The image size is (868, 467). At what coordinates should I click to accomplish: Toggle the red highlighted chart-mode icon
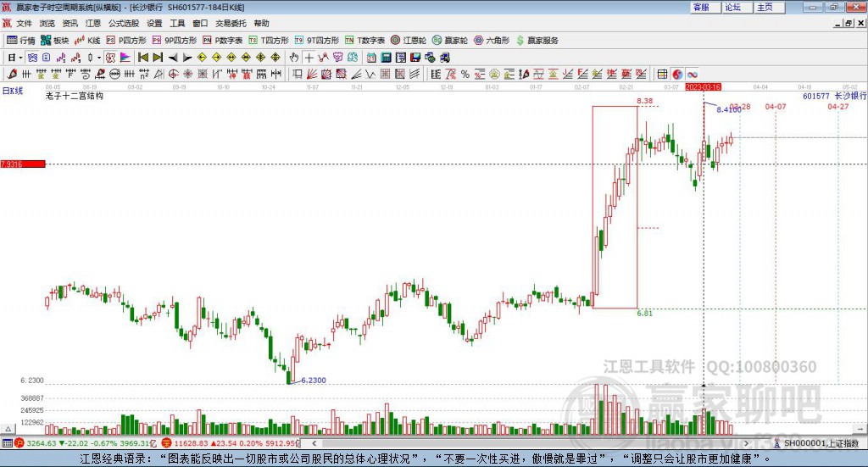click(110, 58)
